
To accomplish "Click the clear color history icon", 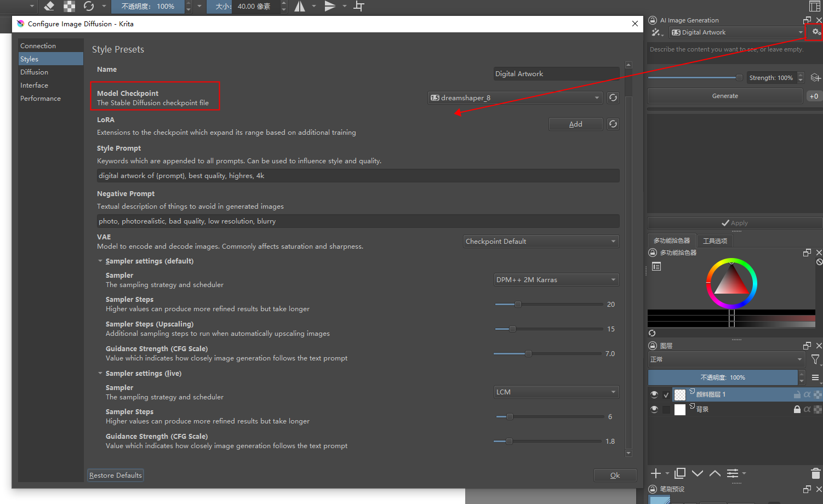I will coord(819,262).
